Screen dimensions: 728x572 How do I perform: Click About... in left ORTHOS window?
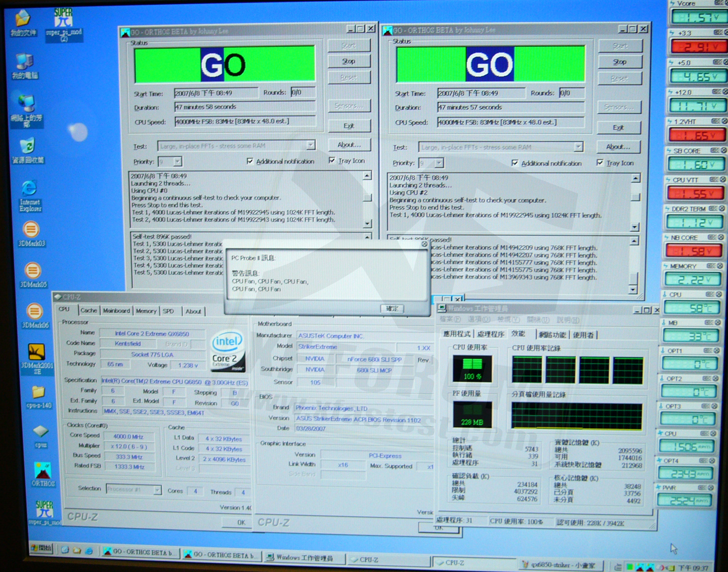coord(349,145)
